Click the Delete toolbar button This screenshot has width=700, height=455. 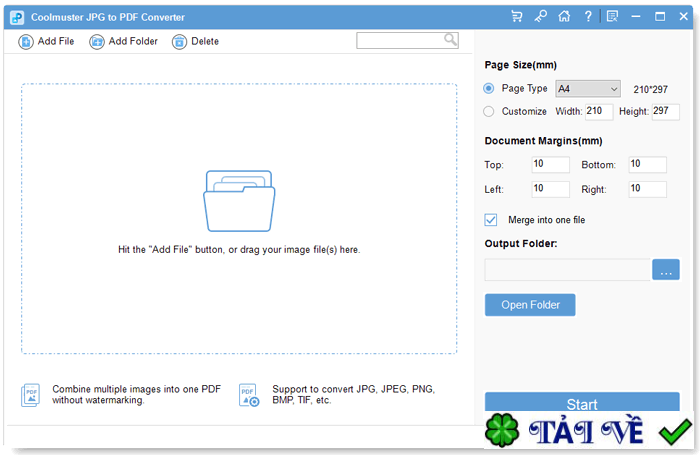196,42
